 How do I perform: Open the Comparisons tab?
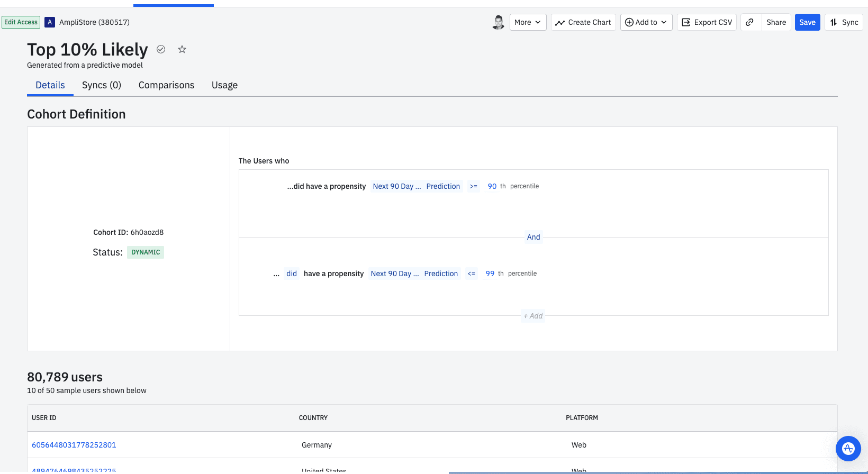pos(166,85)
